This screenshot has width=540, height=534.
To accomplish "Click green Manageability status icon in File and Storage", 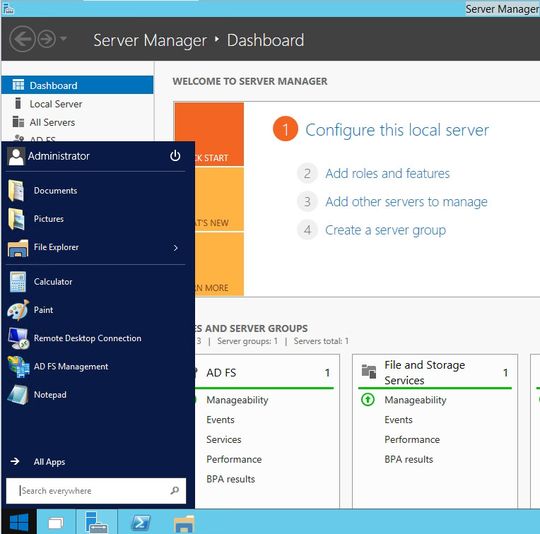I will click(x=368, y=400).
